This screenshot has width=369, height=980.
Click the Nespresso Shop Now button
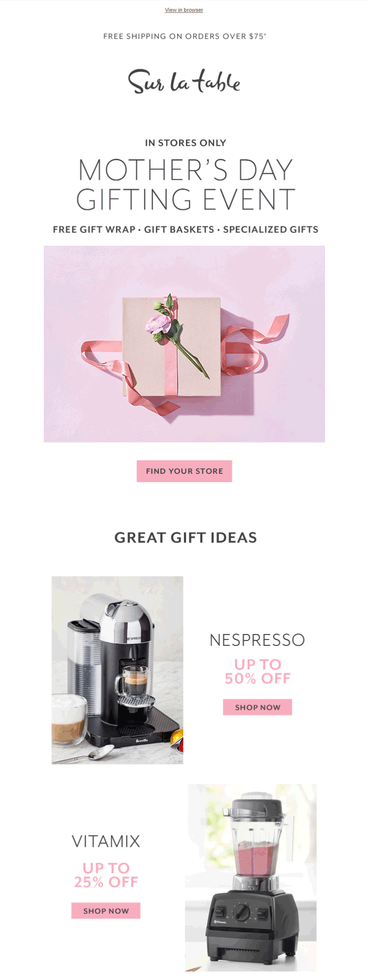point(257,707)
